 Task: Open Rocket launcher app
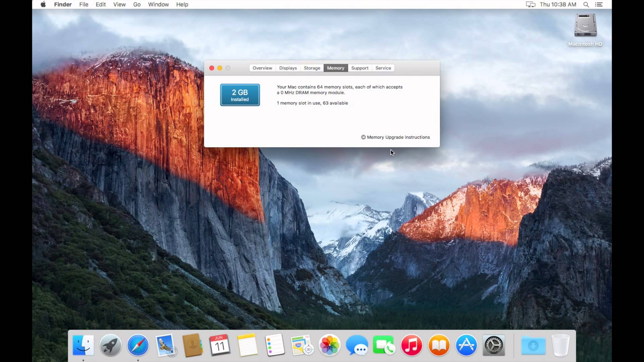pos(111,346)
